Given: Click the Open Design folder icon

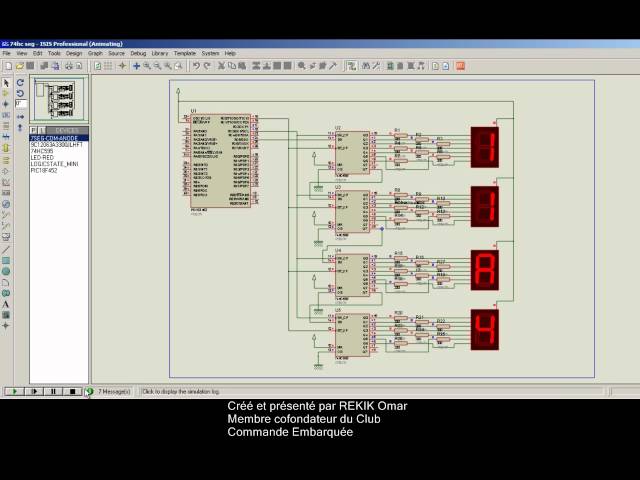Looking at the screenshot, I should tap(19, 66).
